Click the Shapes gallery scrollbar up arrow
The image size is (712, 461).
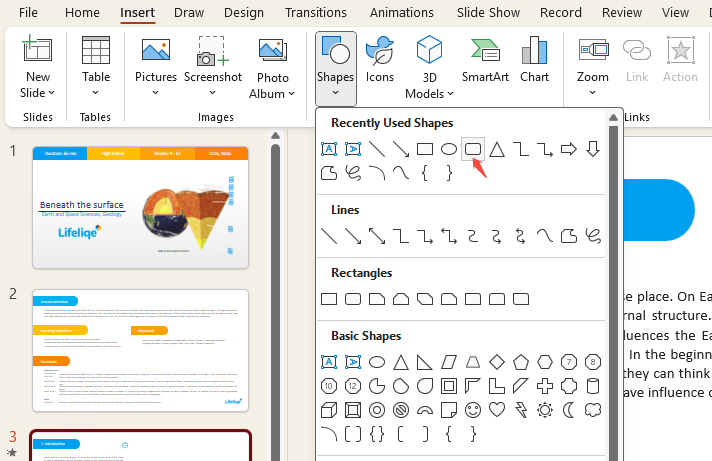613,118
